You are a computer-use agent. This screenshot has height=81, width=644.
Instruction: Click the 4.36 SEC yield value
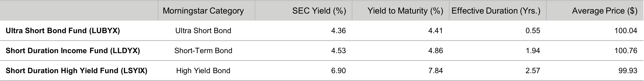pos(338,31)
